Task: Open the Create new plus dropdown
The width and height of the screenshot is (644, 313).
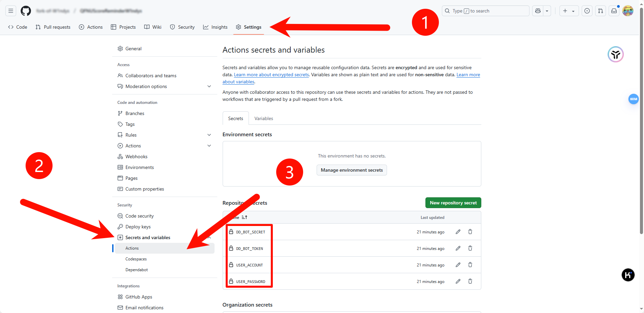Action: [x=569, y=11]
